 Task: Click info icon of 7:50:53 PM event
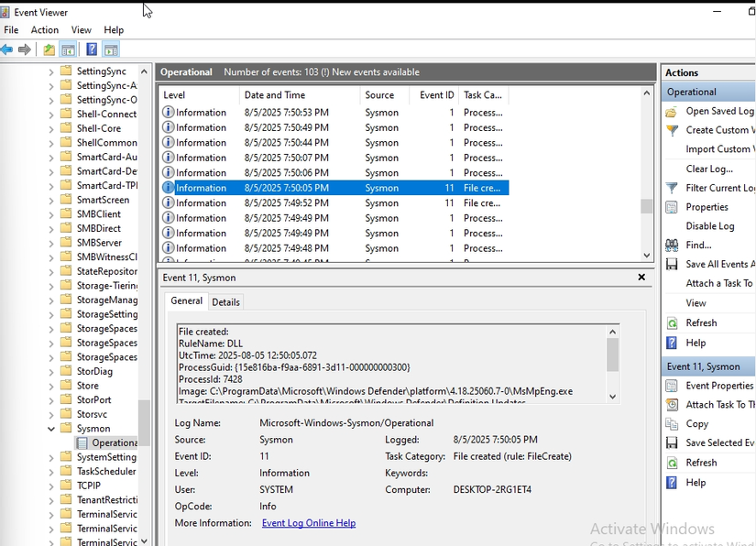[168, 113]
